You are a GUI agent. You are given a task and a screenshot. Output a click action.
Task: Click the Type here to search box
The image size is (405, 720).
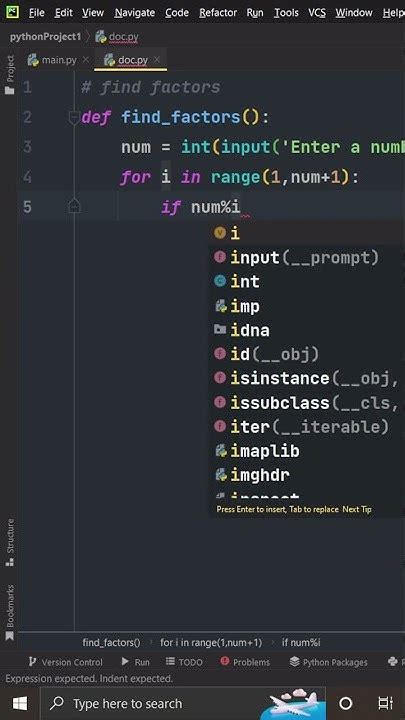[x=128, y=703]
